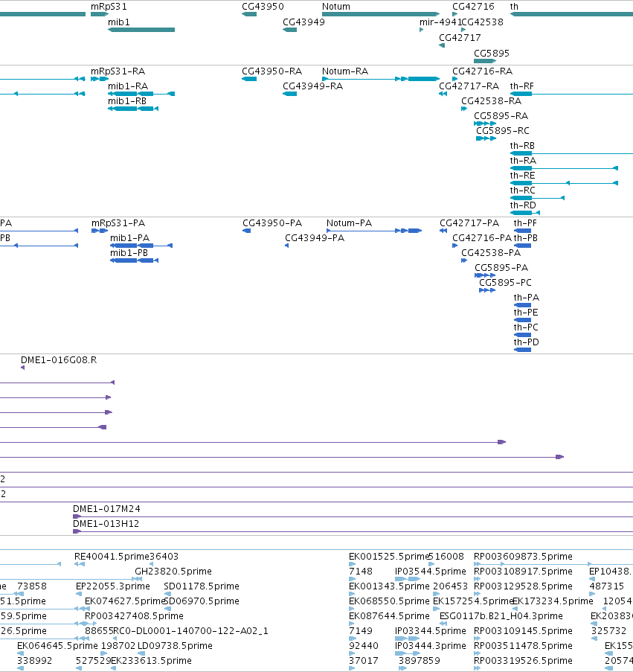This screenshot has height=672, width=633.
Task: Select transcript CG5895-RC
Action: pos(486,138)
